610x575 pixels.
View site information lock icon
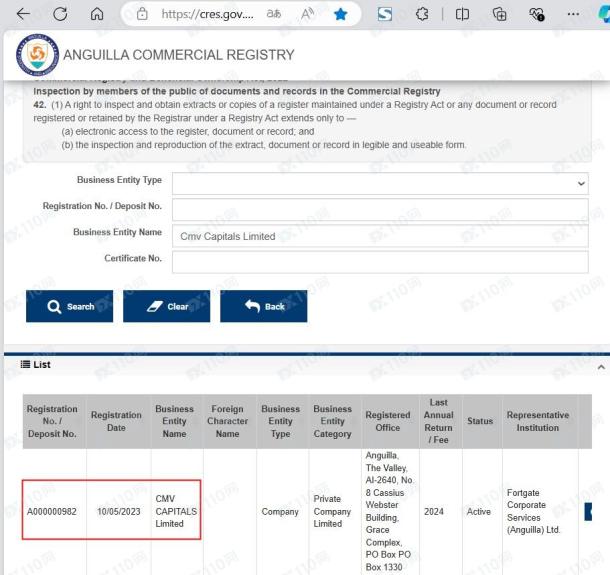click(x=142, y=14)
